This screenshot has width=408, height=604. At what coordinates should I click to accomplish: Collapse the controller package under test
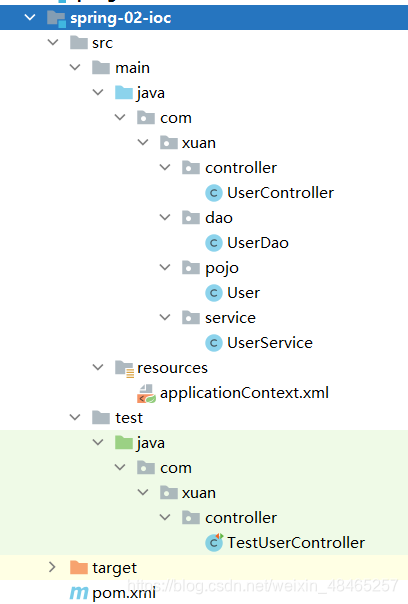click(x=165, y=518)
